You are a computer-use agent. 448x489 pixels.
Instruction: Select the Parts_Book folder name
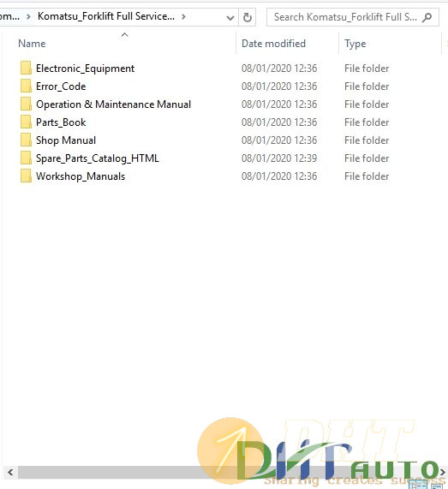(x=61, y=122)
